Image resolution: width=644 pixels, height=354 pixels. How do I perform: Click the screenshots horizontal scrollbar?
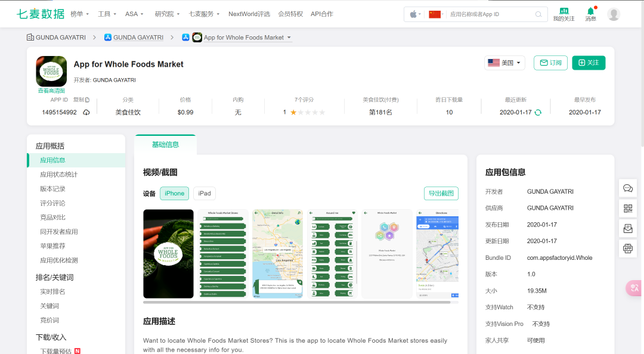click(296, 302)
